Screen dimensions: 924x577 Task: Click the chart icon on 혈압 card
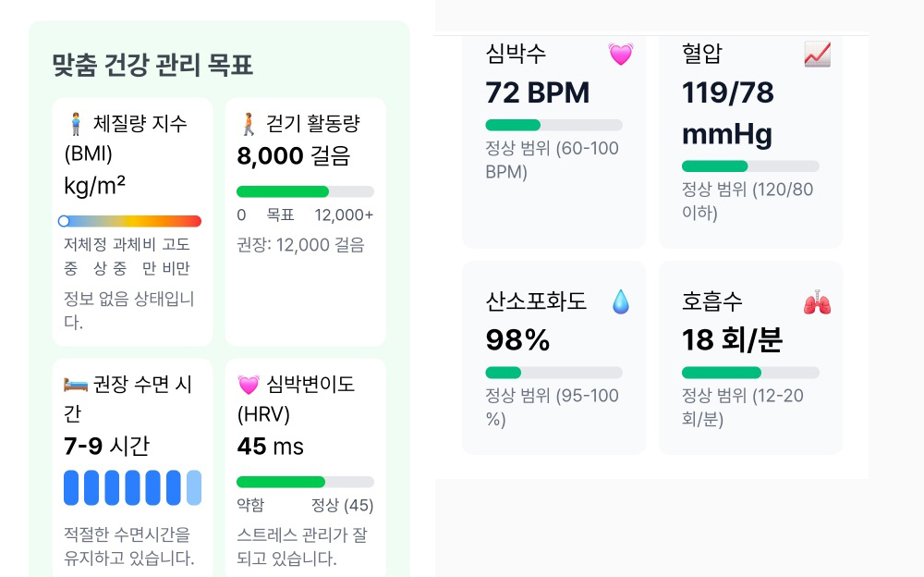point(817,55)
